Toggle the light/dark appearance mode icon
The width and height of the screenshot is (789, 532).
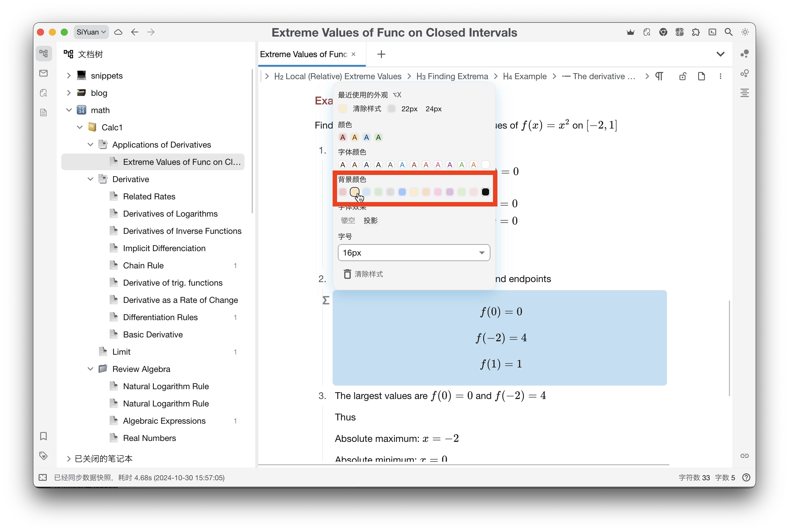(x=745, y=32)
